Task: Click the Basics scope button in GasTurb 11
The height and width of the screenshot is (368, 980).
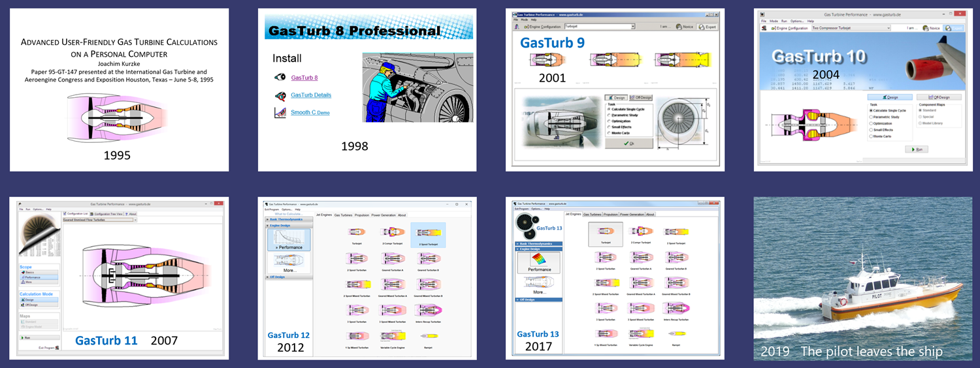Action: click(x=39, y=272)
